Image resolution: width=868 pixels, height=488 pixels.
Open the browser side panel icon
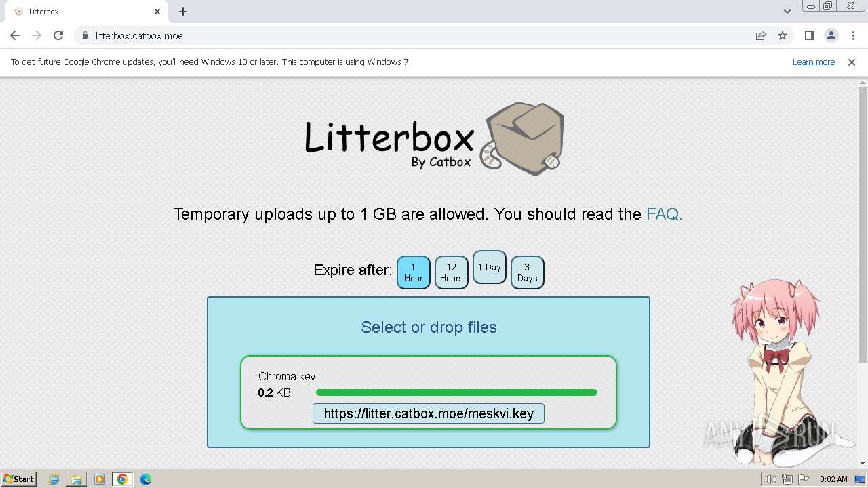point(809,35)
